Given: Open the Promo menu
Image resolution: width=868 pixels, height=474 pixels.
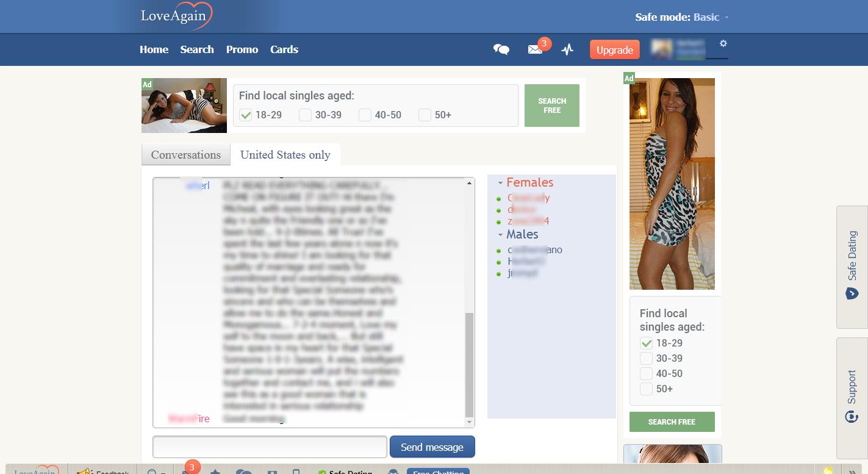Looking at the screenshot, I should pos(242,49).
